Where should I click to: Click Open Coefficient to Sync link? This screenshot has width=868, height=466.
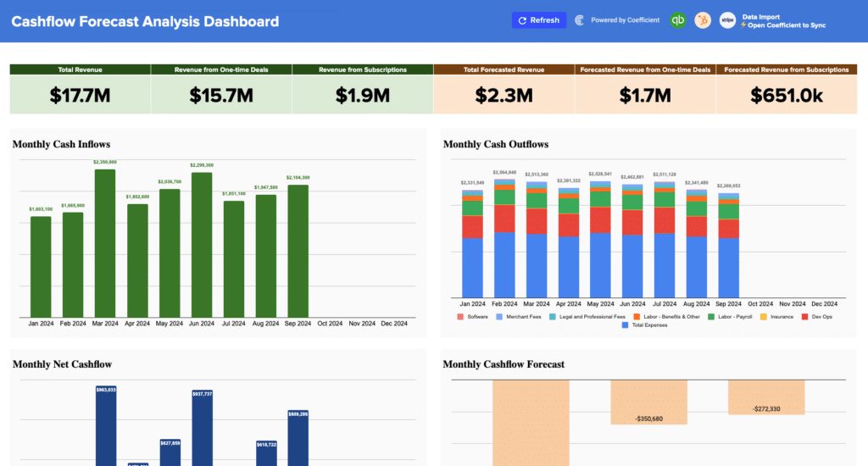coord(787,25)
